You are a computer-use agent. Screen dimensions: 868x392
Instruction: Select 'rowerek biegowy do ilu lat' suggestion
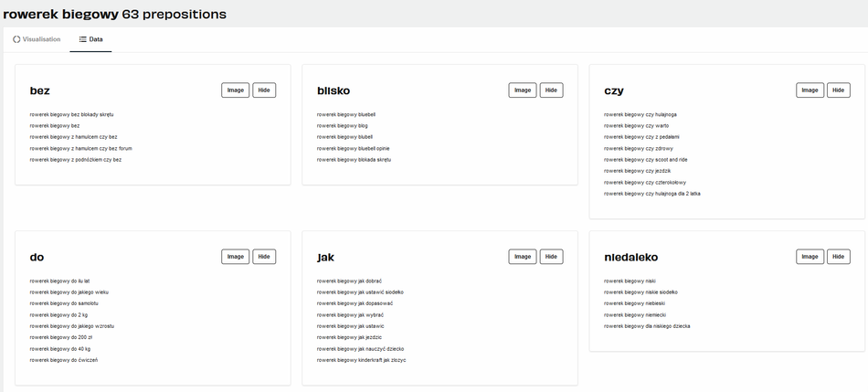[x=59, y=281]
